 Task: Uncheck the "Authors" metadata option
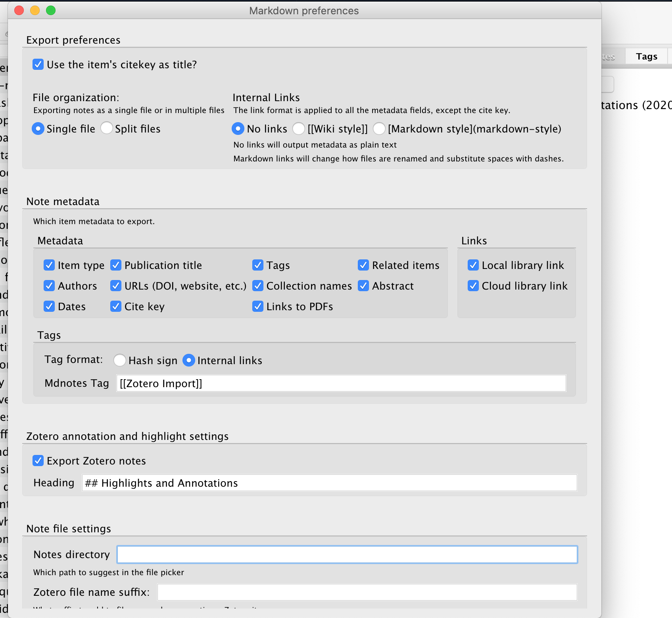49,286
